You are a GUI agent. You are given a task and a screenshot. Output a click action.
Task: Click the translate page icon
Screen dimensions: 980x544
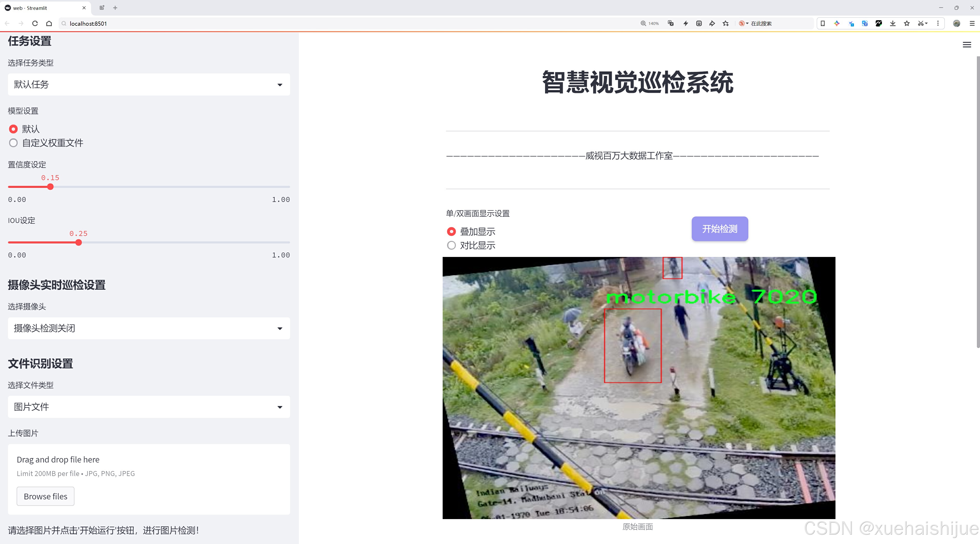point(671,24)
